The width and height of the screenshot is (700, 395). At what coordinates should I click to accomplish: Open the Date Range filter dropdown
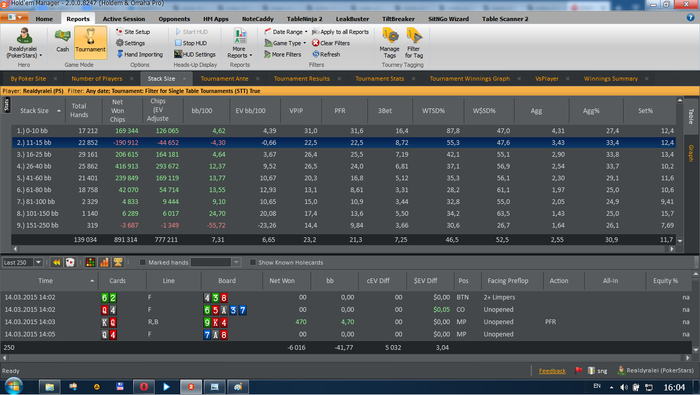coord(286,32)
